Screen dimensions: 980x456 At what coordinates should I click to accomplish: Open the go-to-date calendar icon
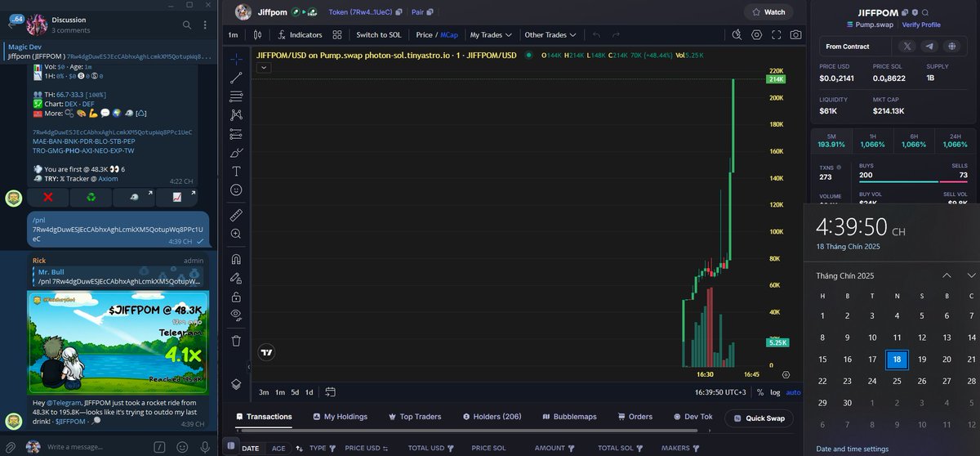pos(330,392)
